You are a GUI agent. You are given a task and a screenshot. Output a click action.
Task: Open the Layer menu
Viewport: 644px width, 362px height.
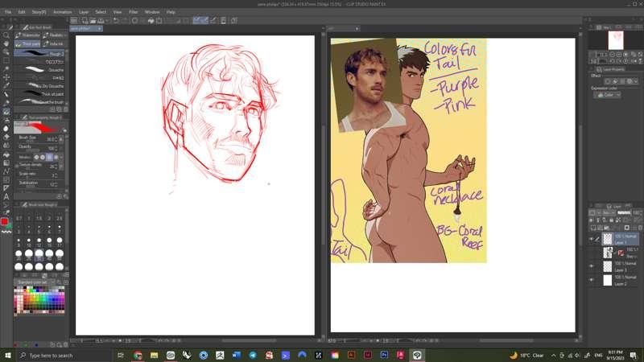coord(84,12)
